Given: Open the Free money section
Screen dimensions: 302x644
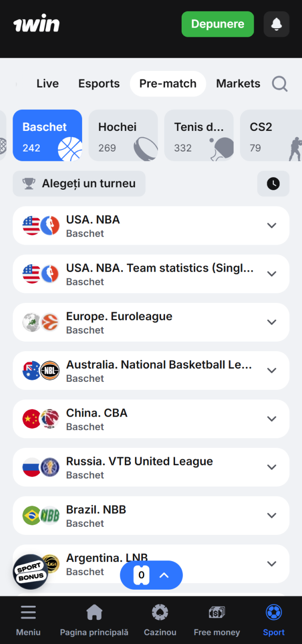Looking at the screenshot, I should (x=216, y=612).
